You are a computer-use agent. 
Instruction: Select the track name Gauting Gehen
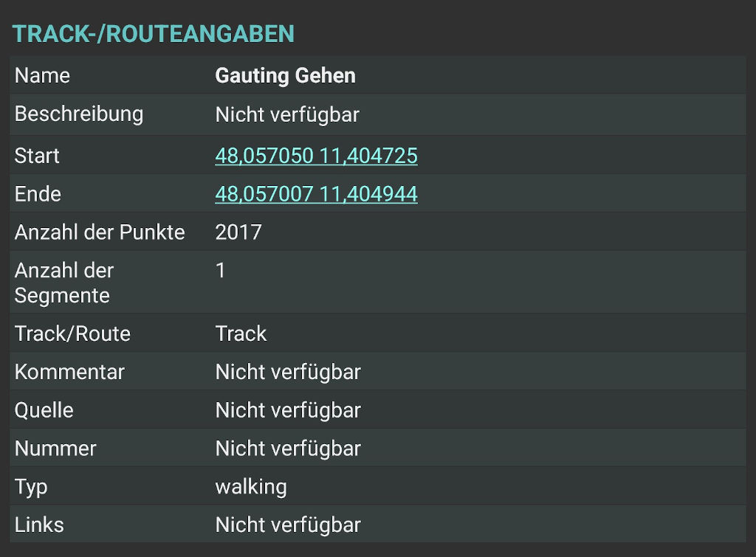pos(285,75)
